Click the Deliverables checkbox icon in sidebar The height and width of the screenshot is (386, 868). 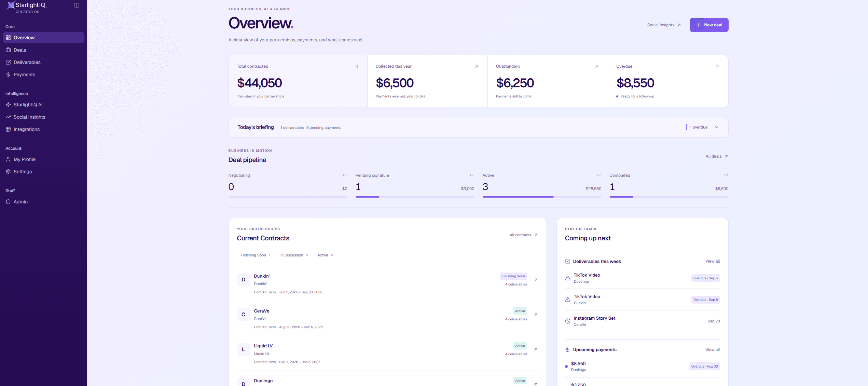point(8,62)
